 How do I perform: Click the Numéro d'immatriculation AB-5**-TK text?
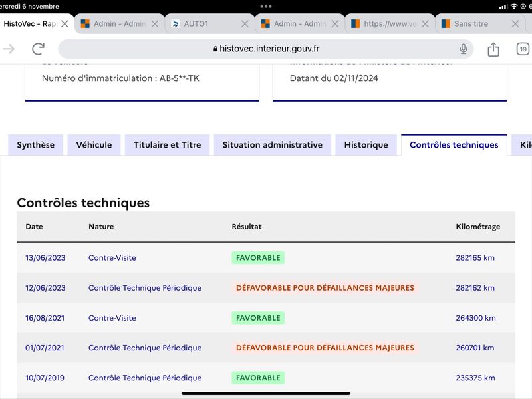coord(120,78)
